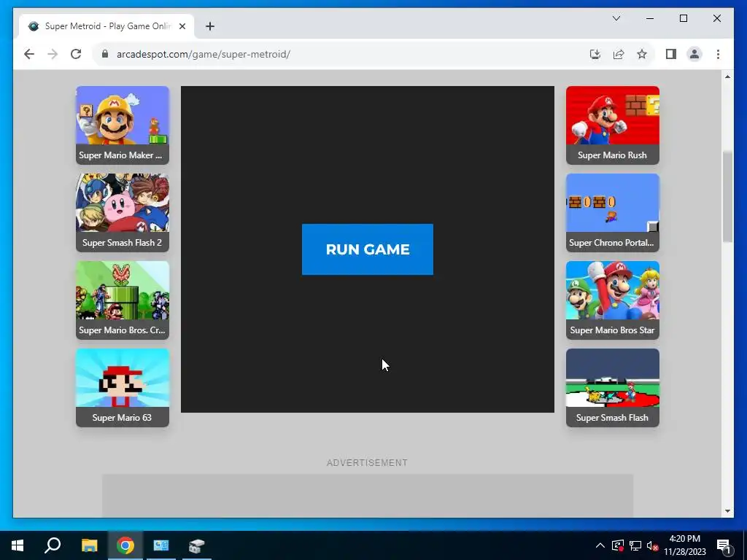Open Windows taskbar search
Screen dimensions: 747x560
pos(53,545)
